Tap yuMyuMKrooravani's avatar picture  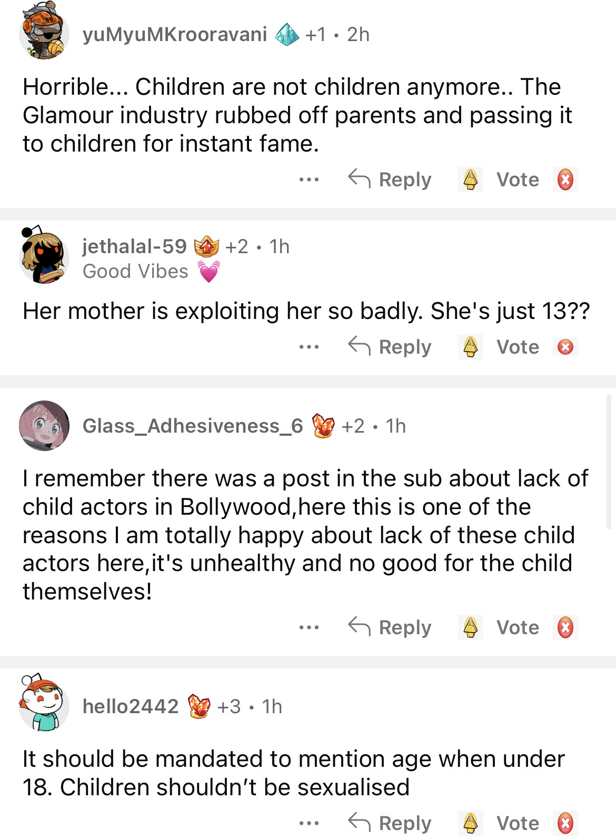(44, 34)
